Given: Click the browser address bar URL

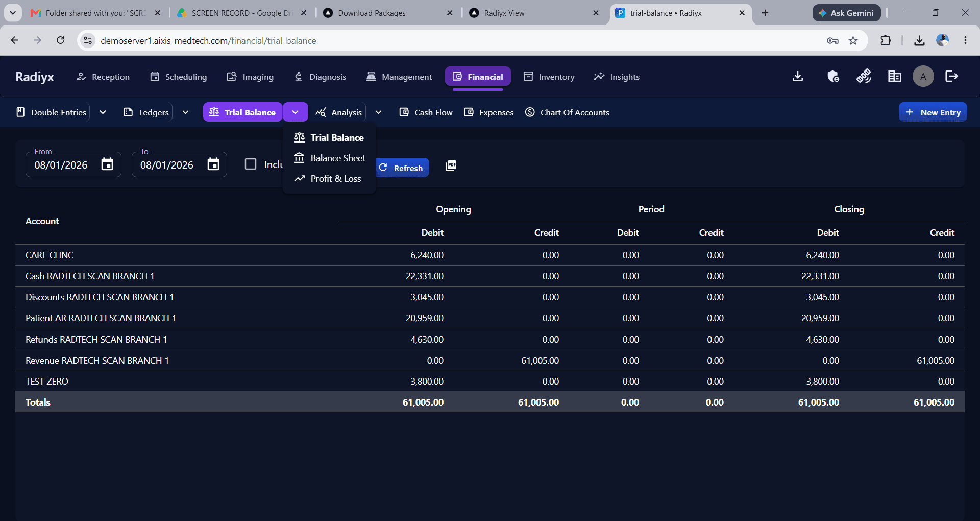Looking at the screenshot, I should 208,41.
